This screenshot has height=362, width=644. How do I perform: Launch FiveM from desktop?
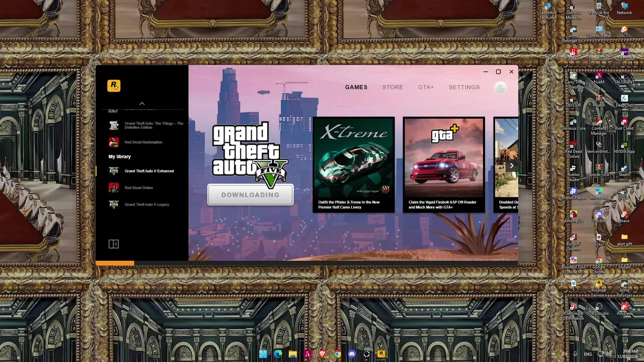click(599, 78)
